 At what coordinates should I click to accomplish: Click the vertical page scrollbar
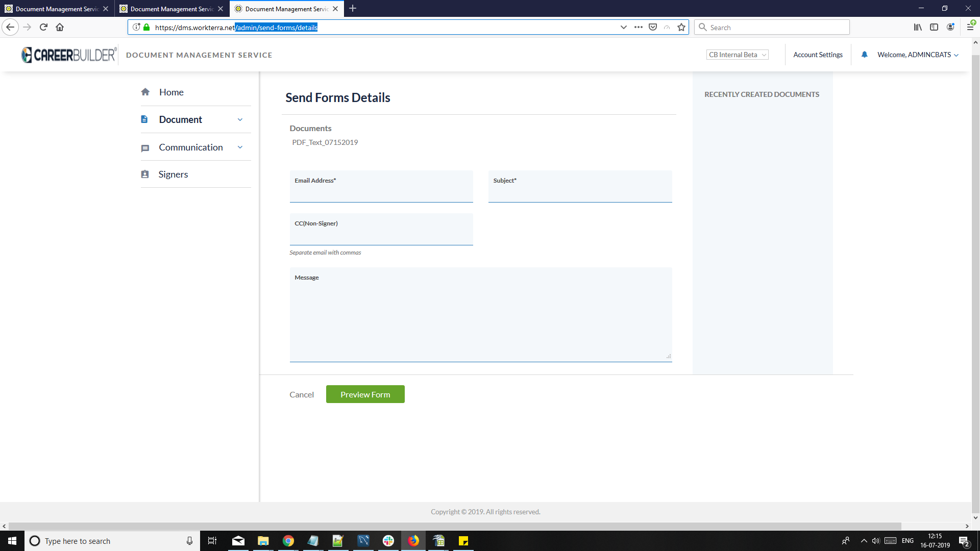coord(975,285)
